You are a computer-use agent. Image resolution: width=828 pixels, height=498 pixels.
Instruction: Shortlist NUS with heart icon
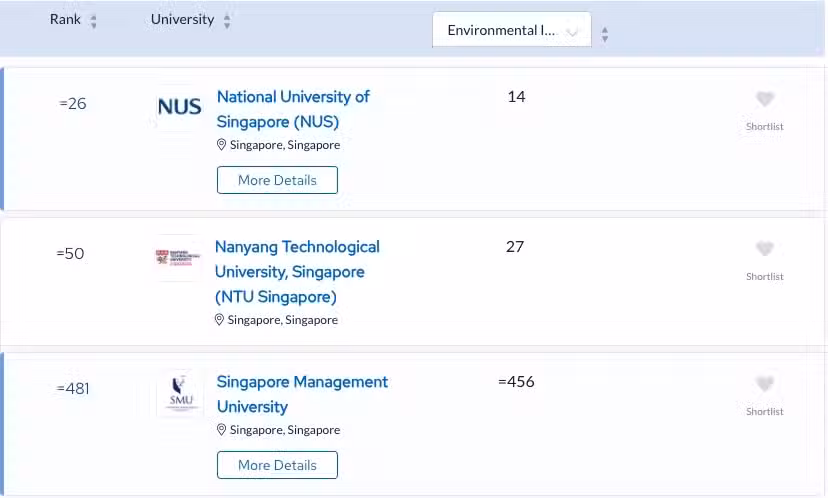(x=765, y=99)
